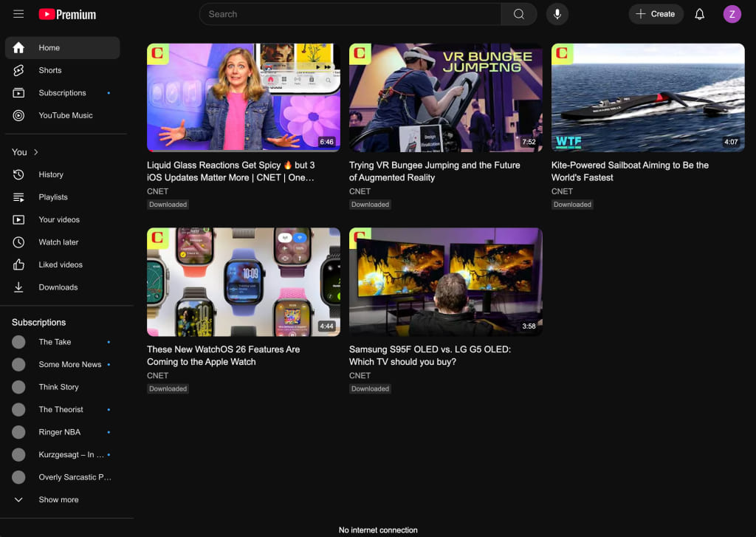Click the Subscriptions sidebar icon
The height and width of the screenshot is (537, 756).
[18, 92]
